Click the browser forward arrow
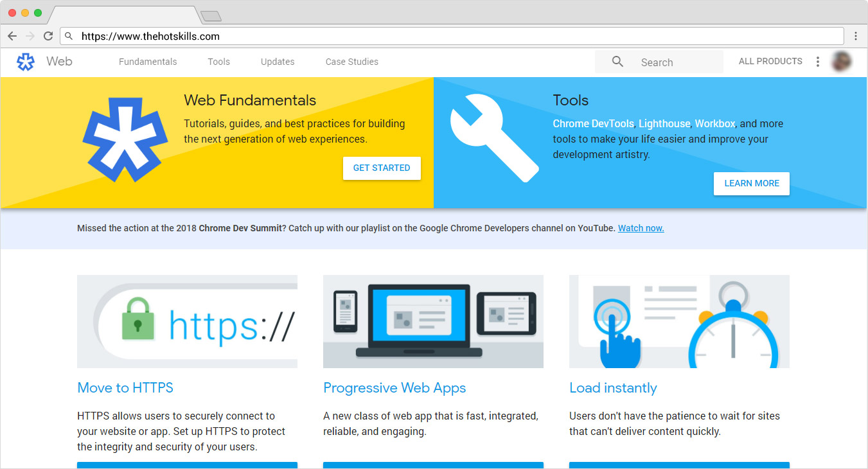The image size is (868, 469). tap(30, 36)
